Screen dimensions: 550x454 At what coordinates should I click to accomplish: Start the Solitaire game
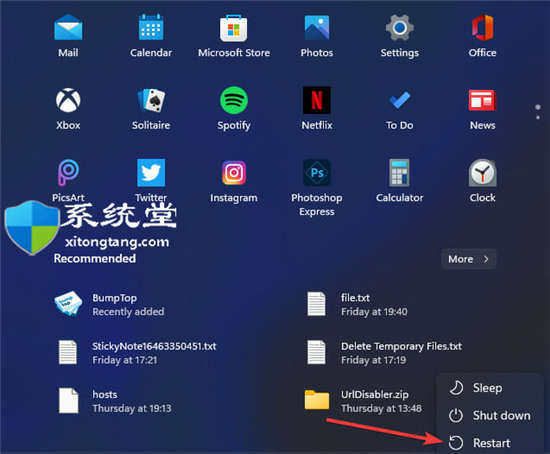click(151, 108)
